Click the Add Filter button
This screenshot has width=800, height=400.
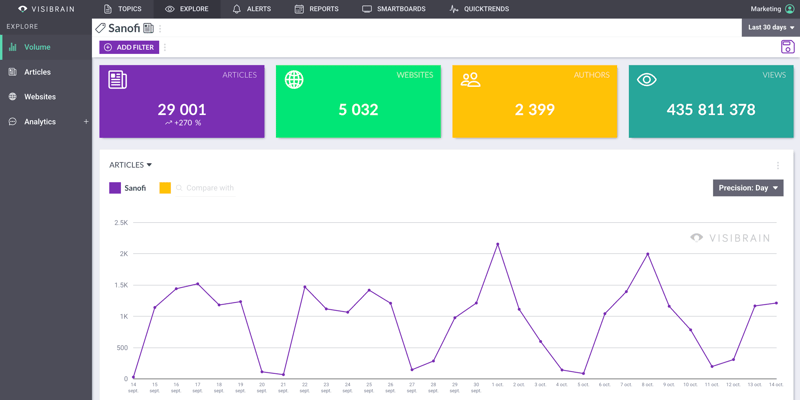(x=129, y=47)
